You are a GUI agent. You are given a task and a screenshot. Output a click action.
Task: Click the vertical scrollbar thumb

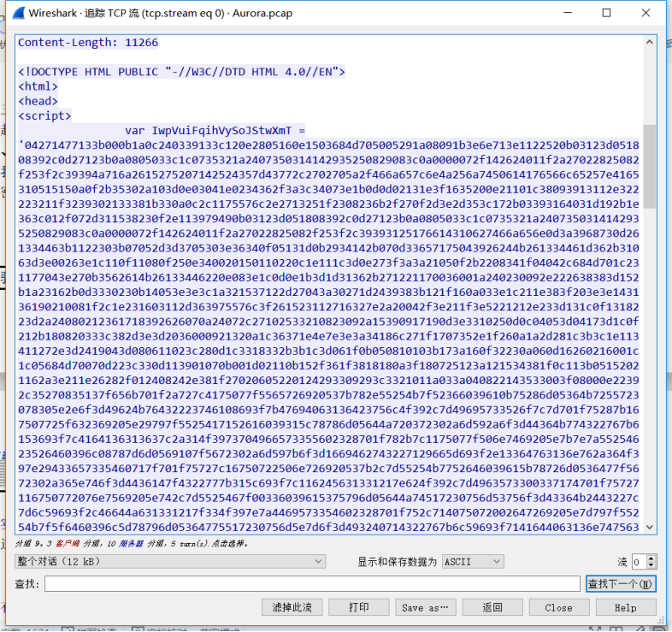(x=649, y=167)
